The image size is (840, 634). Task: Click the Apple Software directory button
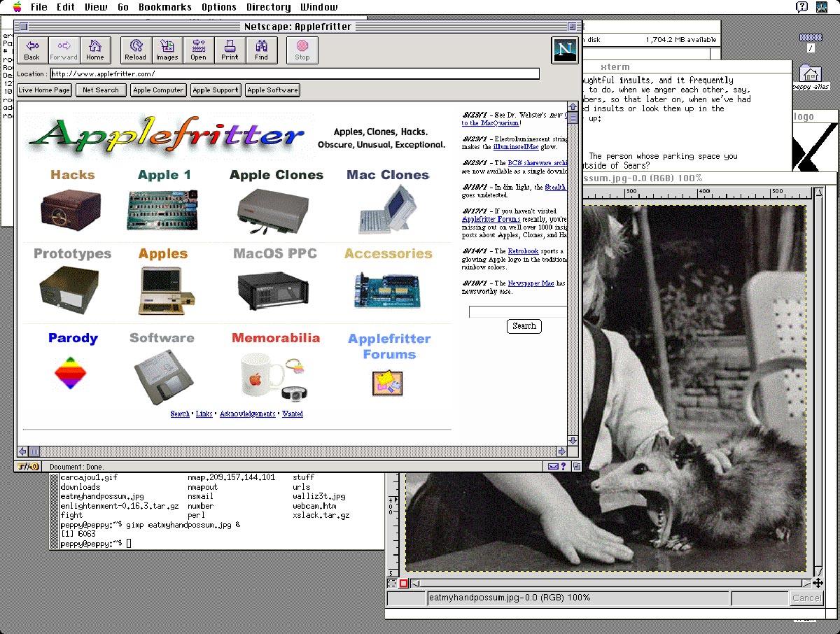coord(272,90)
